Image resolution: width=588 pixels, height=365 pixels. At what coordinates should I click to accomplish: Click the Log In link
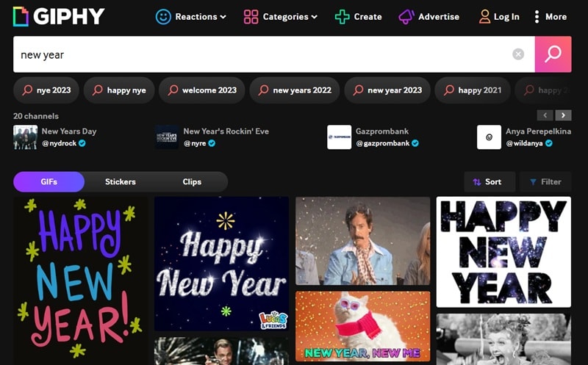[499, 17]
